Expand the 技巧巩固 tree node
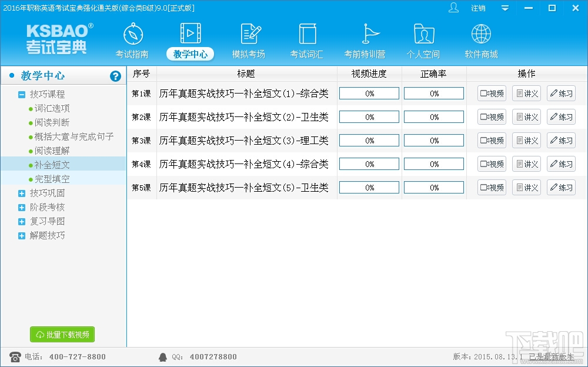Screen dimensions: 588x367 pyautogui.click(x=22, y=193)
